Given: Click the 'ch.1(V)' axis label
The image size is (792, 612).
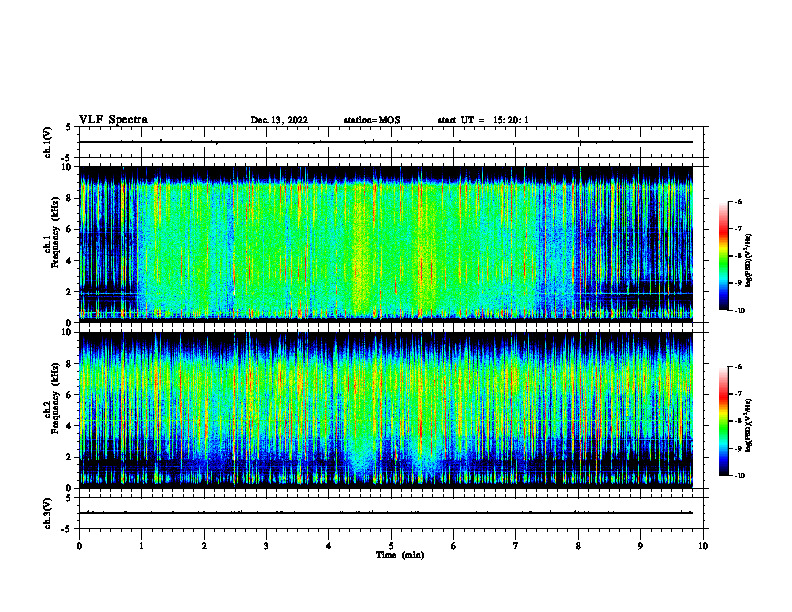Looking at the screenshot, I should point(47,142).
